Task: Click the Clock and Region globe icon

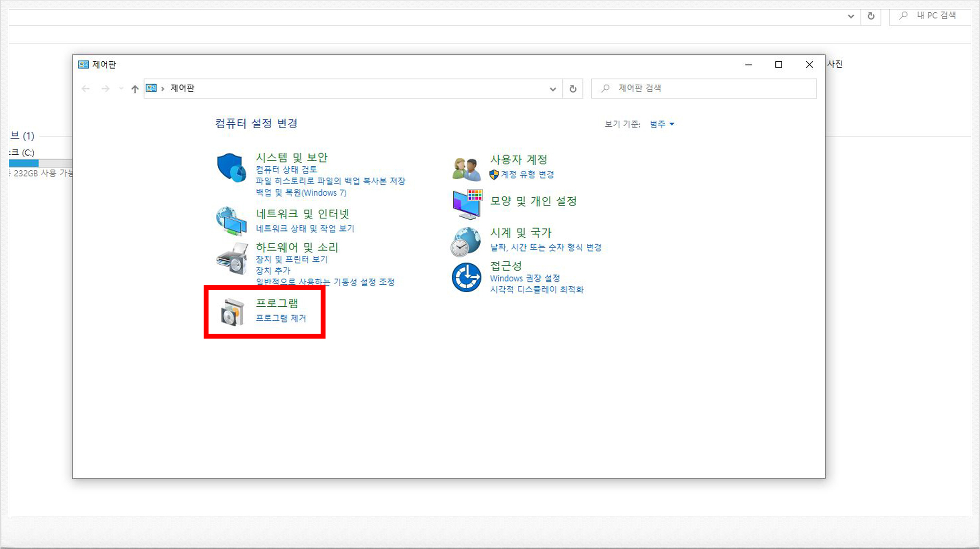Action: (466, 242)
